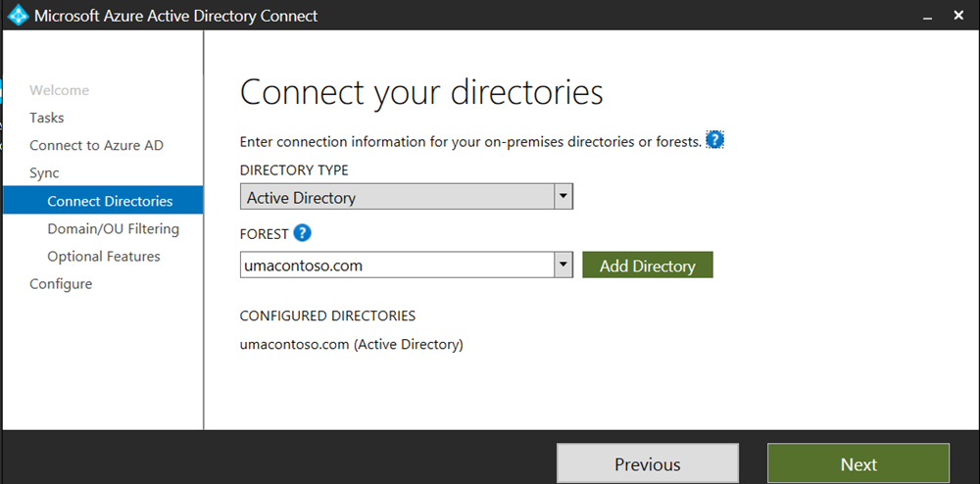Go back with the Previous button
980x484 pixels.
point(647,464)
